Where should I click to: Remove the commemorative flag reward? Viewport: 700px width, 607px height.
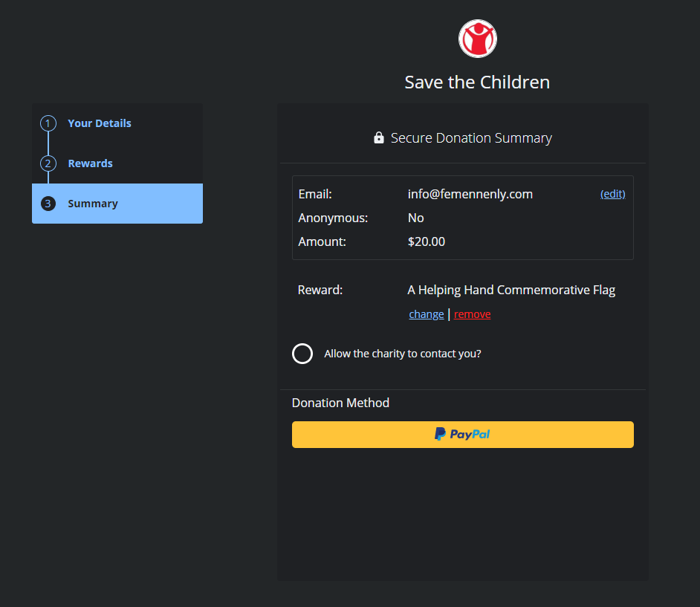tap(472, 314)
